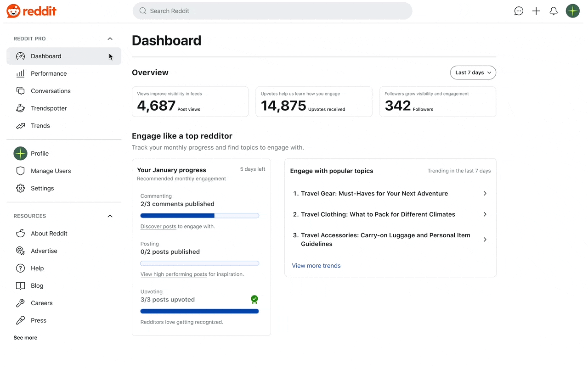Select the Performance chart icon
588x369 pixels.
(20, 73)
